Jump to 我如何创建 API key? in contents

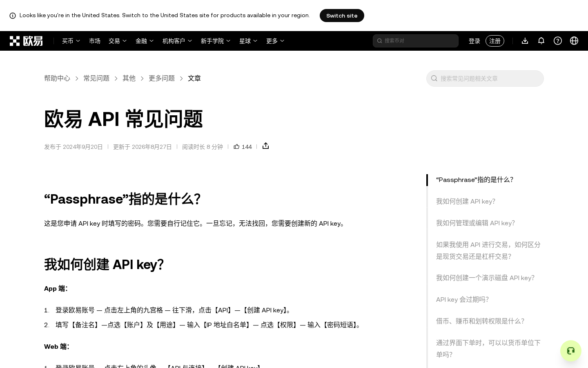coord(465,202)
